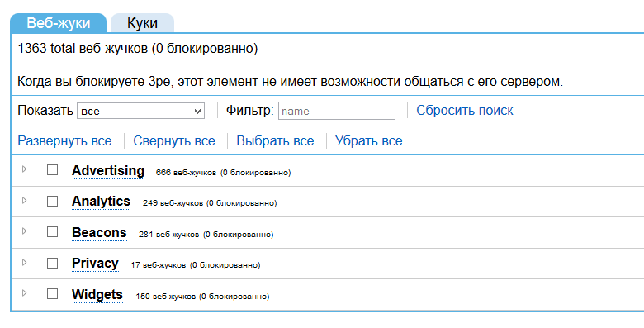Click the Widgets category name

pos(97,295)
